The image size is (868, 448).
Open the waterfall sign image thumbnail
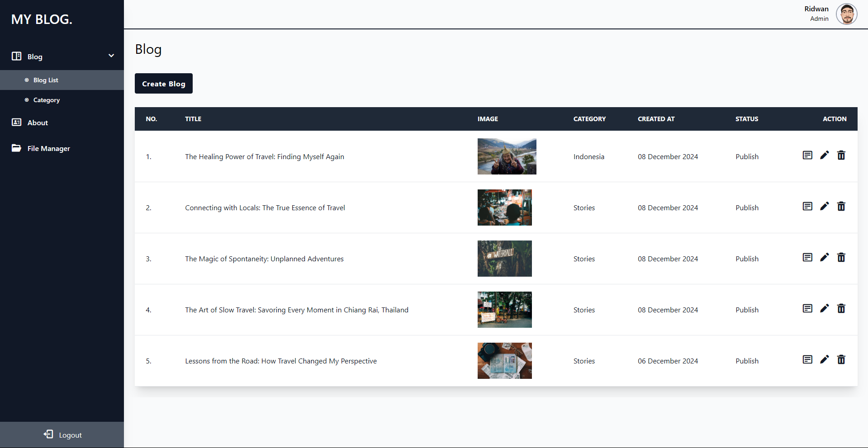(504, 258)
